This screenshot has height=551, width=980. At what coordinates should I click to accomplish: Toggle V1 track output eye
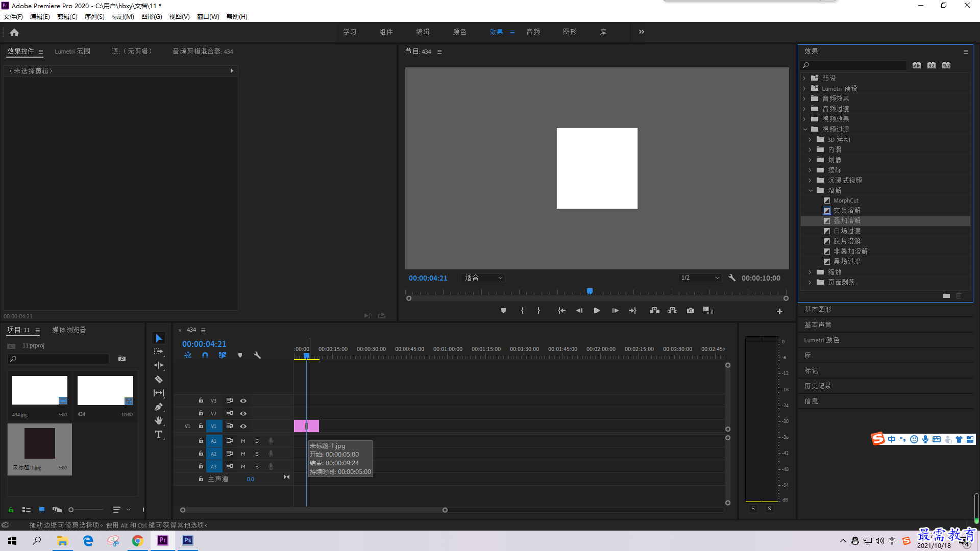(x=243, y=426)
